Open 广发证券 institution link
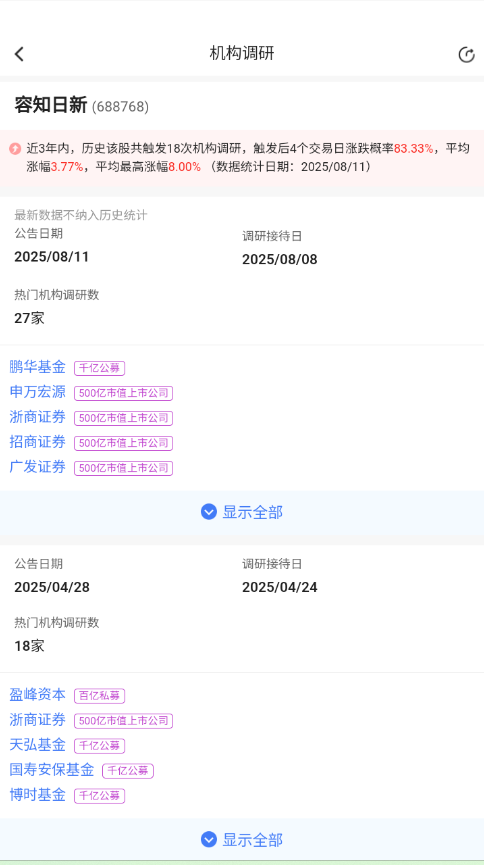This screenshot has width=484, height=865. click(38, 467)
